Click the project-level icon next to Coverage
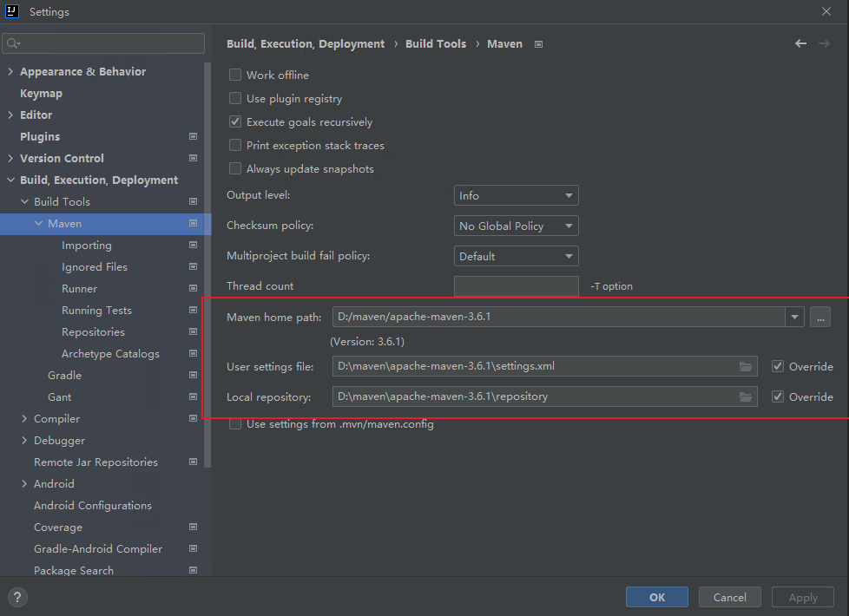 point(193,527)
